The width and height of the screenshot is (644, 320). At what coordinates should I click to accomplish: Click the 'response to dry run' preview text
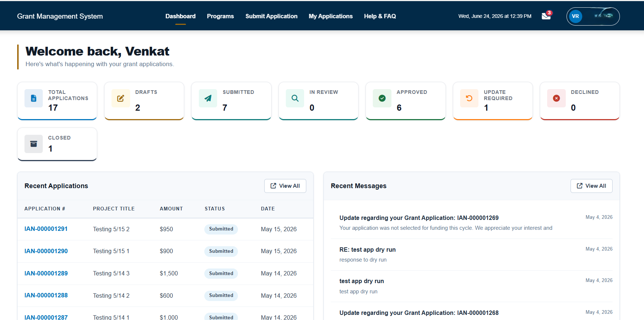pos(363,260)
